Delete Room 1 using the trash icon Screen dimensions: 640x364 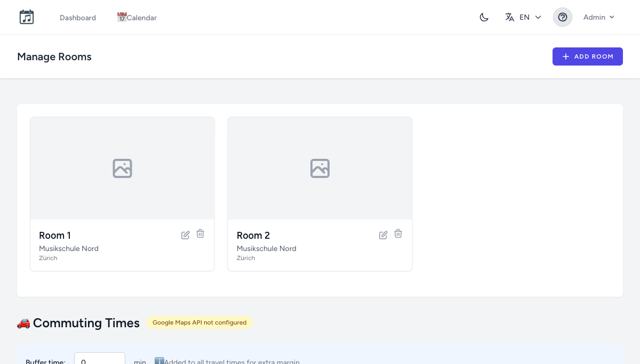(200, 234)
